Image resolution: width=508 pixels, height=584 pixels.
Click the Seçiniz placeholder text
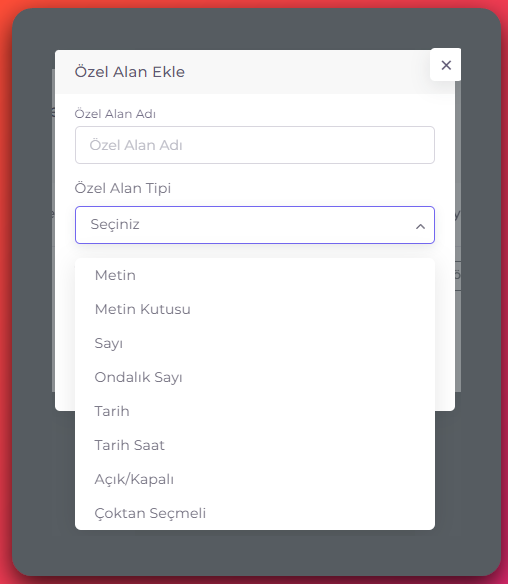(x=115, y=224)
